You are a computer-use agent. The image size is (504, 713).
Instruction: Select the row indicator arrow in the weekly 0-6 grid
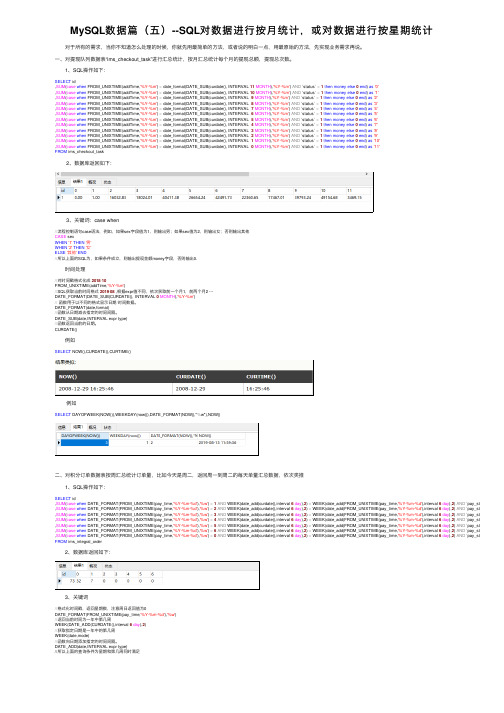pyautogui.click(x=59, y=581)
